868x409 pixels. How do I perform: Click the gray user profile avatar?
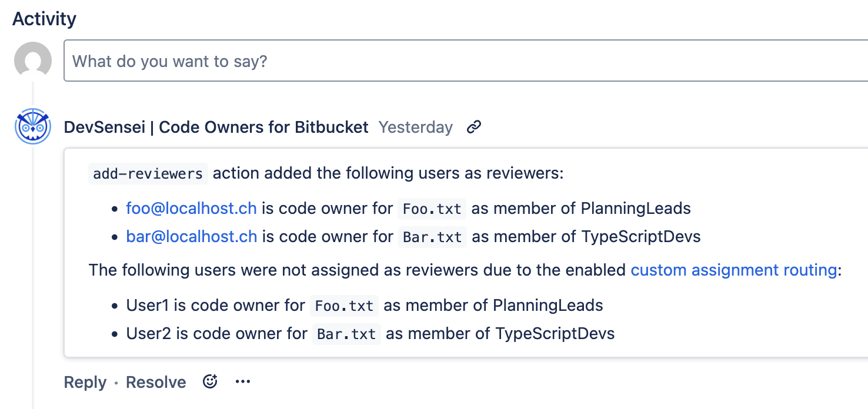coord(33,60)
